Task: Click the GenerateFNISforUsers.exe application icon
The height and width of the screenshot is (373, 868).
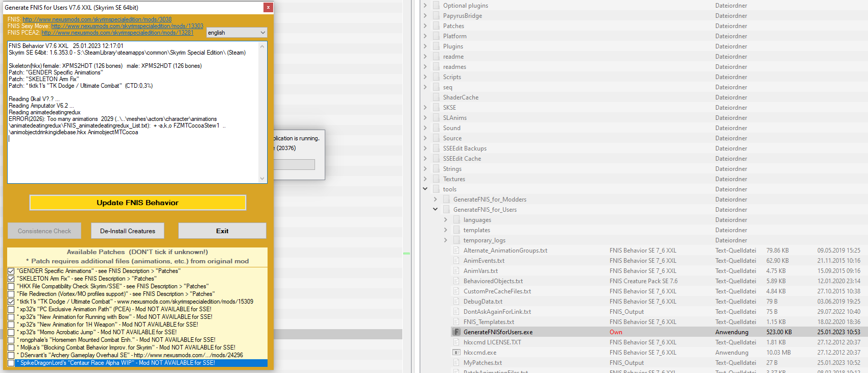Action: (456, 332)
